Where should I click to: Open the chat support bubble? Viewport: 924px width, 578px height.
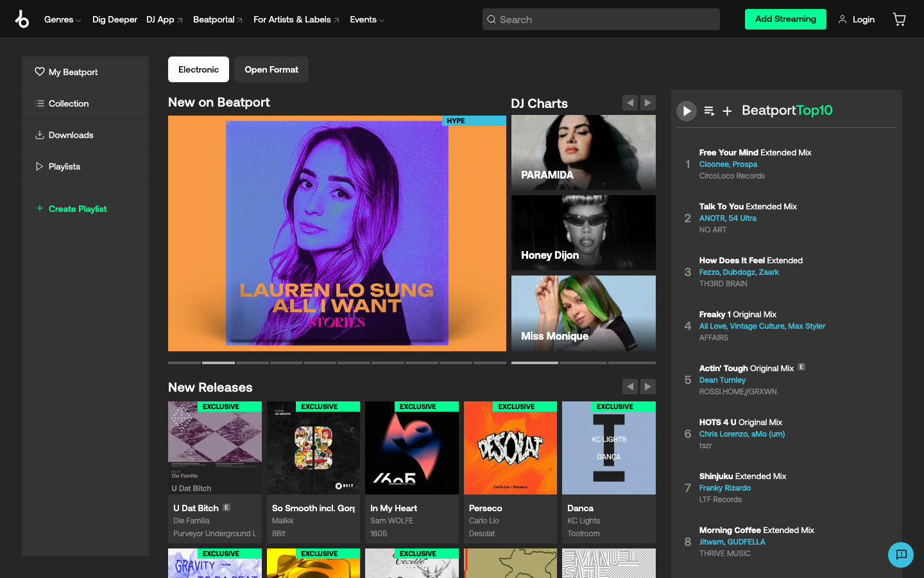(x=901, y=555)
